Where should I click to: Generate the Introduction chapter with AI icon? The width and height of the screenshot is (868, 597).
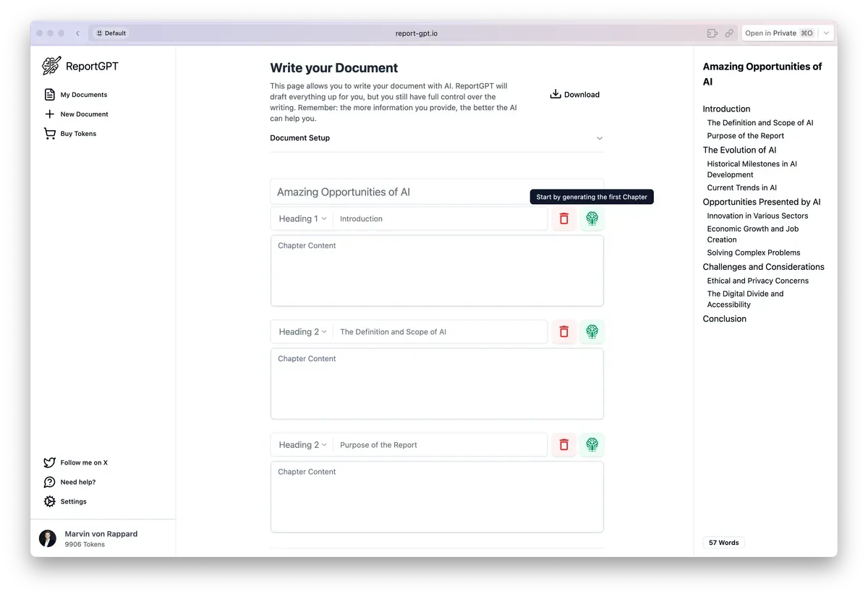[592, 219]
